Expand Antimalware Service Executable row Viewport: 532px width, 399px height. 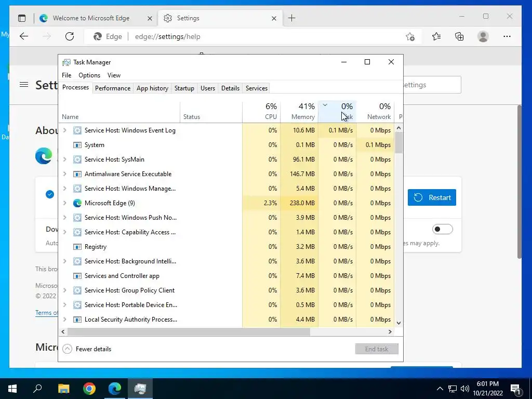pos(65,174)
